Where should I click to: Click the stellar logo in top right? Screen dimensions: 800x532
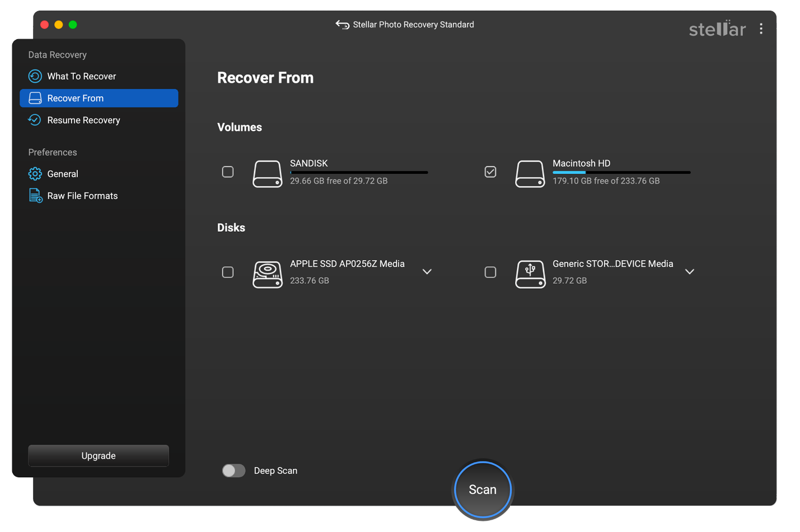click(717, 29)
